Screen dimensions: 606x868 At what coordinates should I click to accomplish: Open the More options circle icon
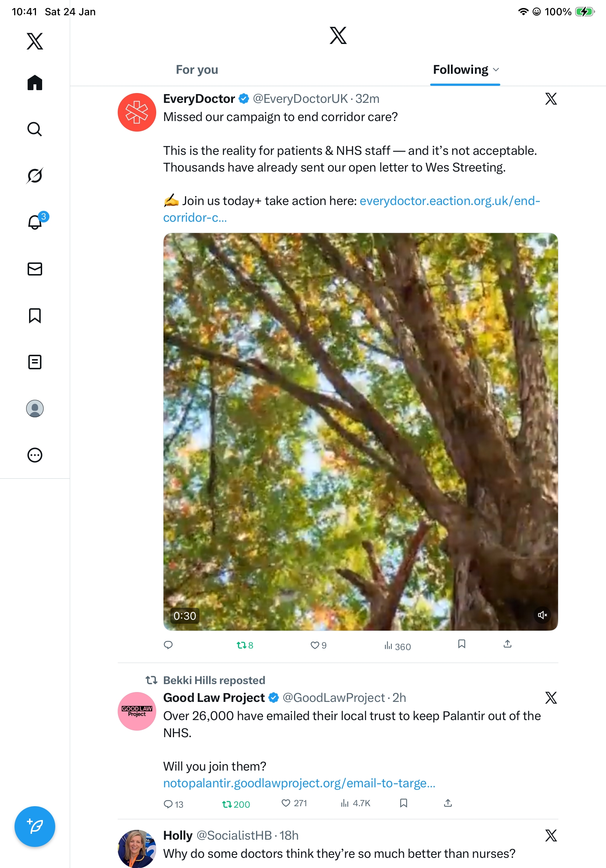(x=35, y=455)
